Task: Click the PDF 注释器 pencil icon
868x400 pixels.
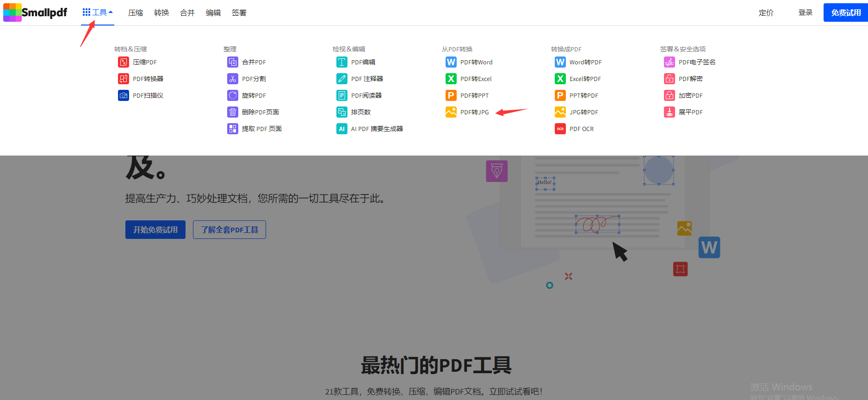Action: [x=342, y=79]
